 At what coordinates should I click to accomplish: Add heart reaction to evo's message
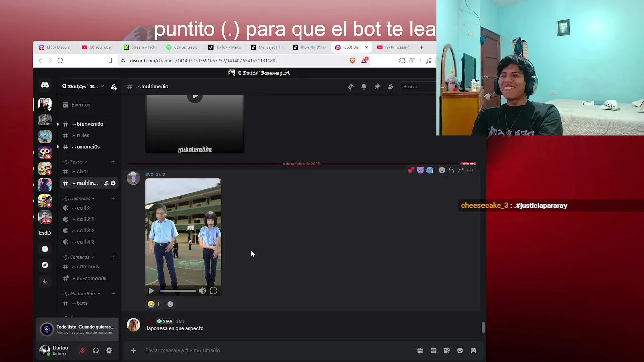tap(411, 170)
